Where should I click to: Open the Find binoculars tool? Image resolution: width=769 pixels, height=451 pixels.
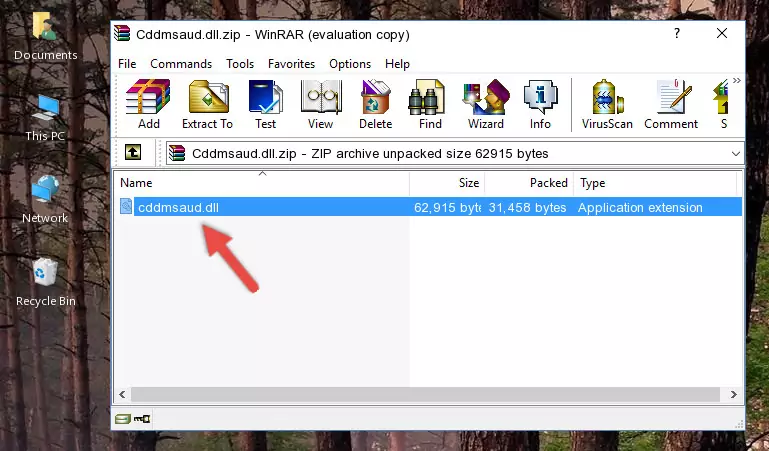click(x=430, y=104)
